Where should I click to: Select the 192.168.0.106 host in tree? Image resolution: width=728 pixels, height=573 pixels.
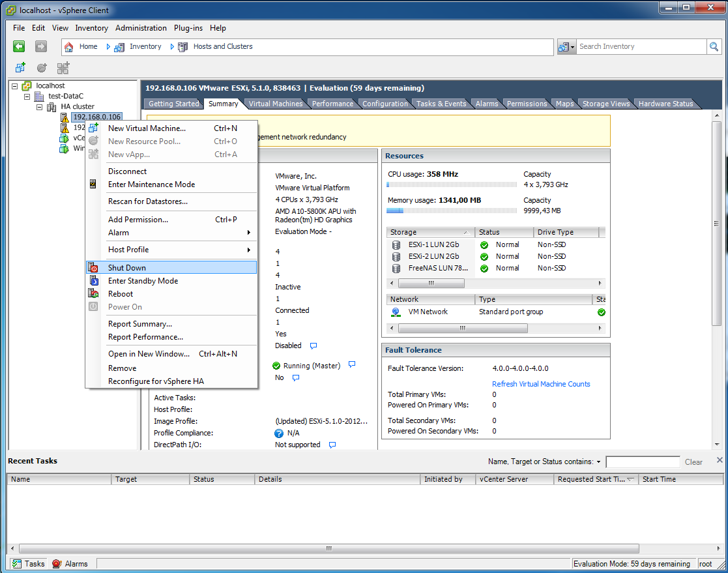pos(96,117)
